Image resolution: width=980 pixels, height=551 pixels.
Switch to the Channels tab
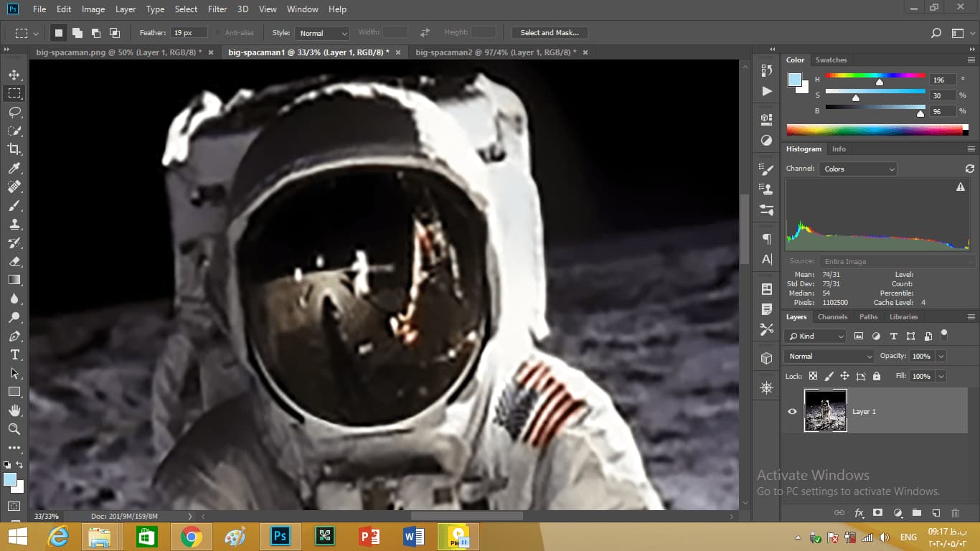[x=832, y=316]
